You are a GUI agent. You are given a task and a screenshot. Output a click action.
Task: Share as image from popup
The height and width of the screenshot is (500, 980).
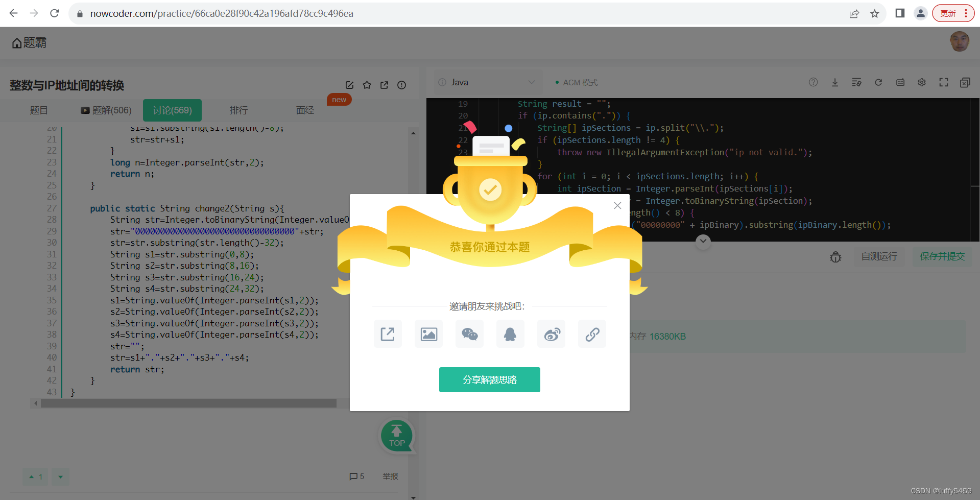pyautogui.click(x=428, y=334)
